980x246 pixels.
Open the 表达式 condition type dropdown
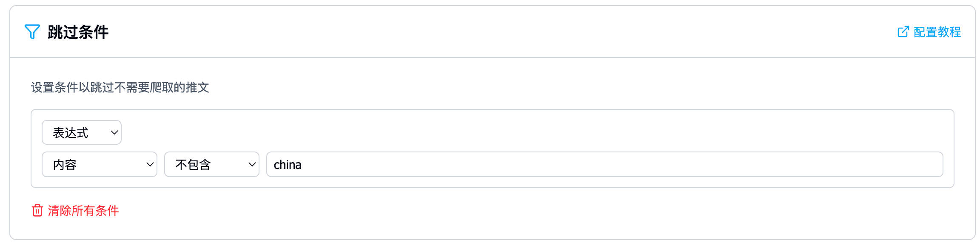coord(82,132)
